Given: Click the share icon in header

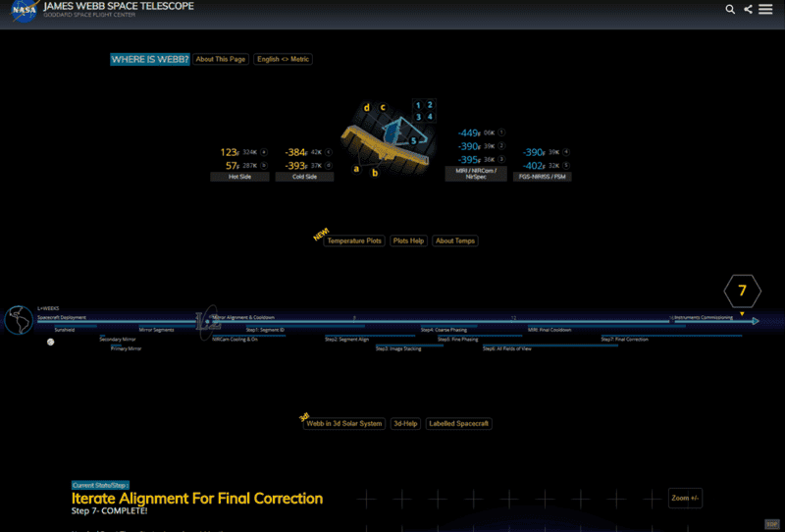Looking at the screenshot, I should (748, 9).
